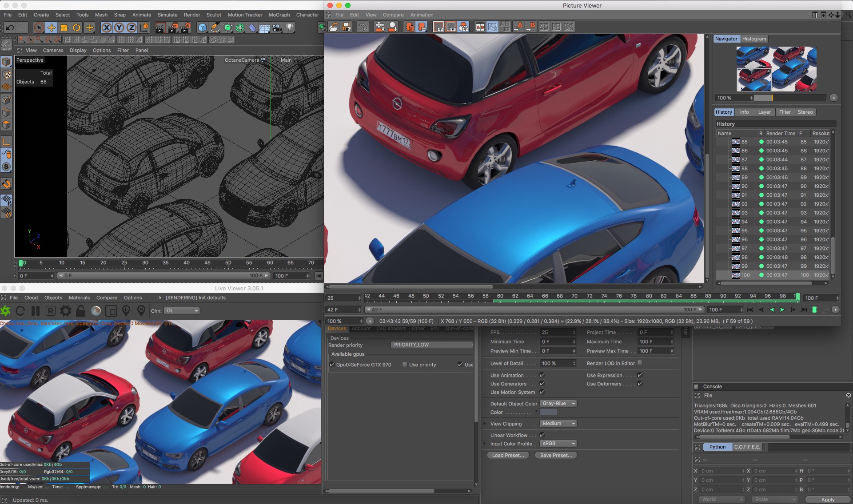
Task: Click the Apply button
Action: click(827, 500)
